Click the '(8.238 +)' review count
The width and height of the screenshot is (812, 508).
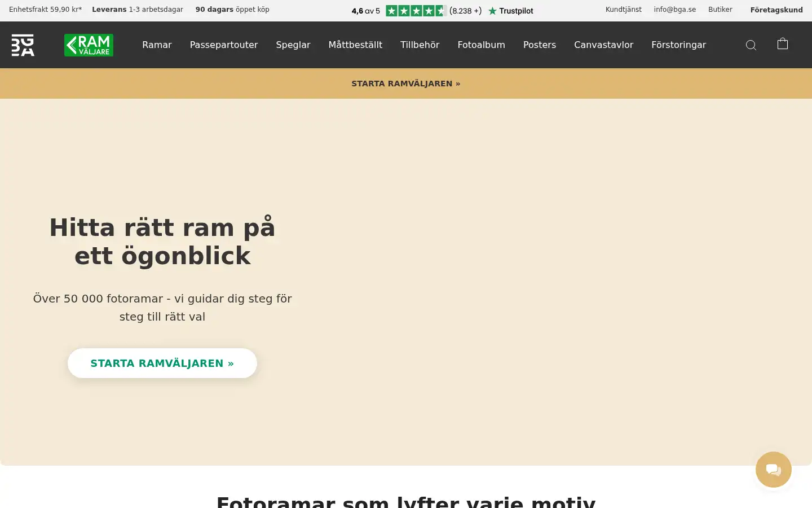click(466, 11)
